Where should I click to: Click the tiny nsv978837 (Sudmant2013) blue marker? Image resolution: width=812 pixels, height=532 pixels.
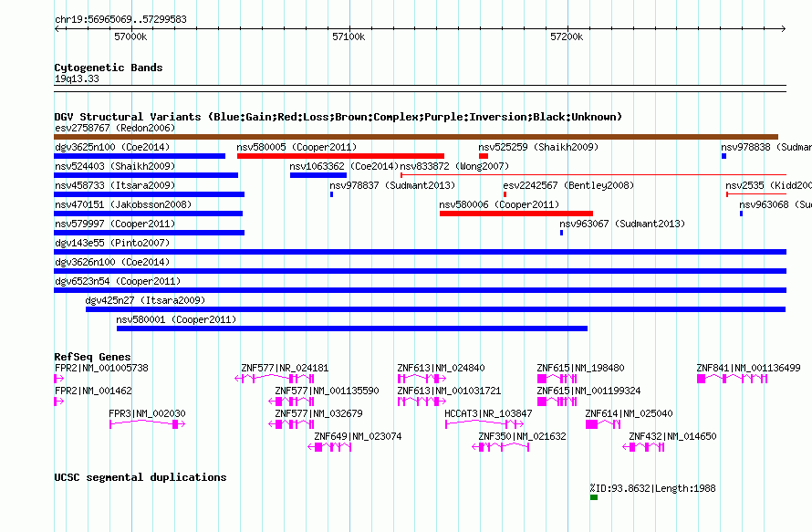pos(331,194)
